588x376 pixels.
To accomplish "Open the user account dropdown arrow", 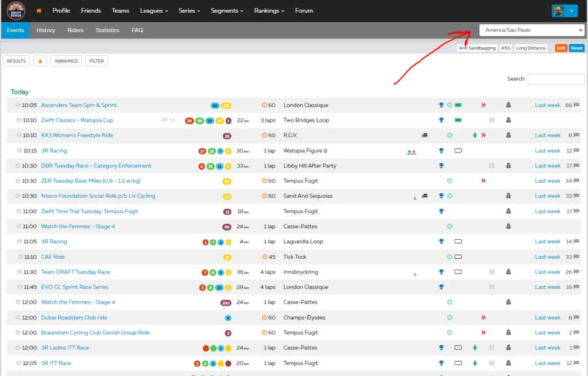I will [x=571, y=10].
